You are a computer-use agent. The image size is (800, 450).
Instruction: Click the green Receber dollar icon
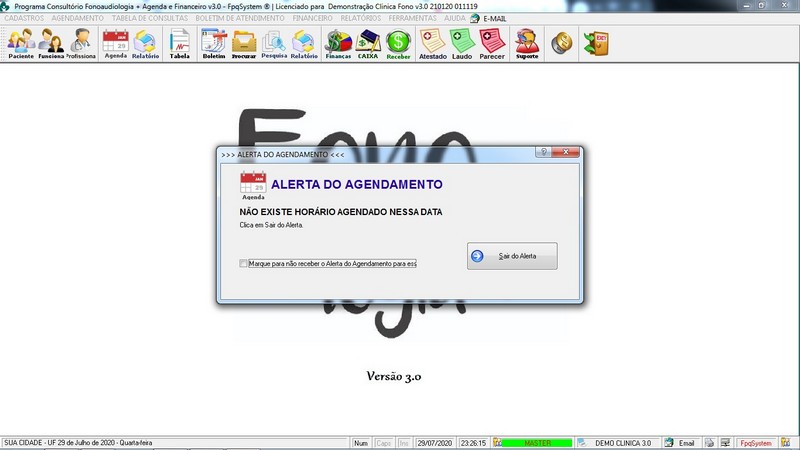pyautogui.click(x=398, y=44)
